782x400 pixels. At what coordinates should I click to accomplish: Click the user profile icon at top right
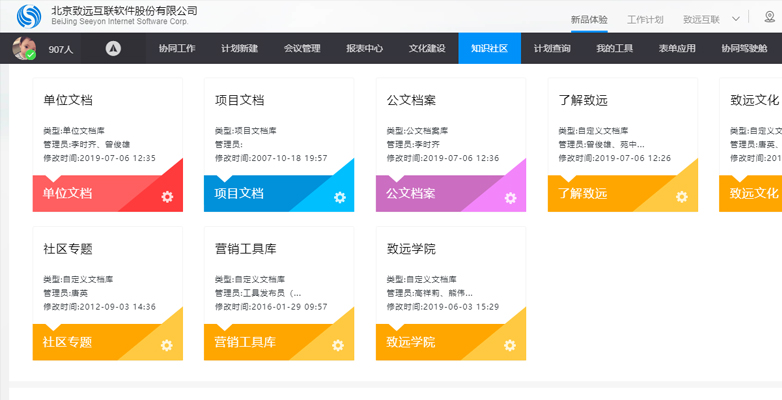coord(768,18)
